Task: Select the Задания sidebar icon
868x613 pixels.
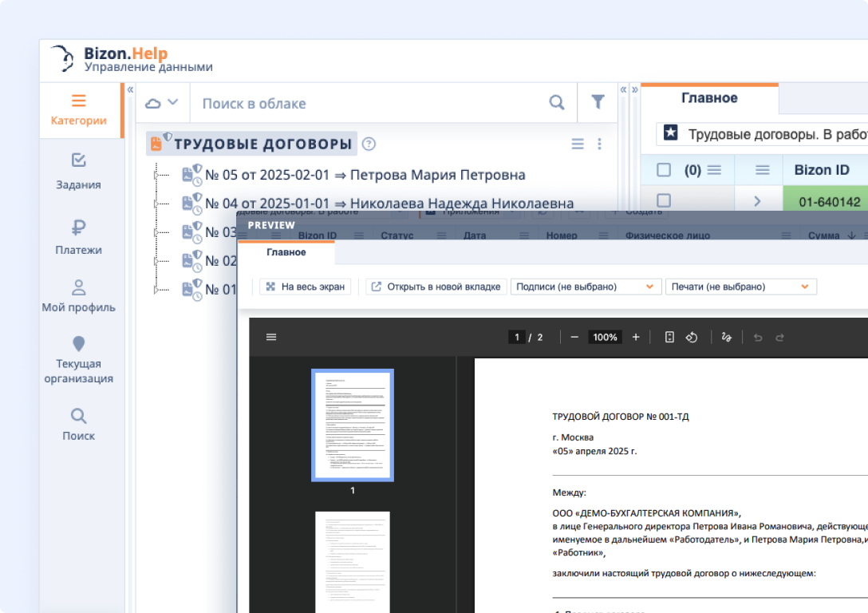Action: pyautogui.click(x=78, y=160)
